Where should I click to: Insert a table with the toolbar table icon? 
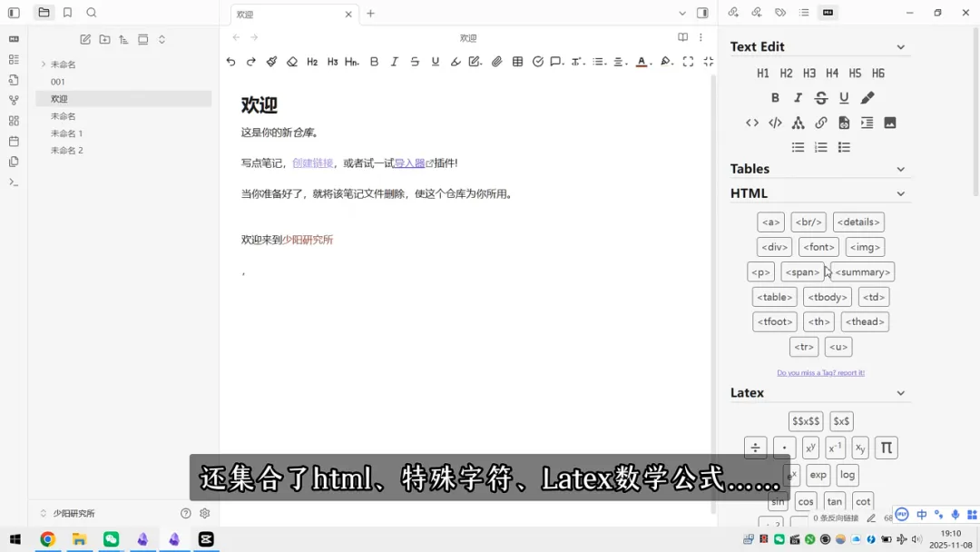516,61
